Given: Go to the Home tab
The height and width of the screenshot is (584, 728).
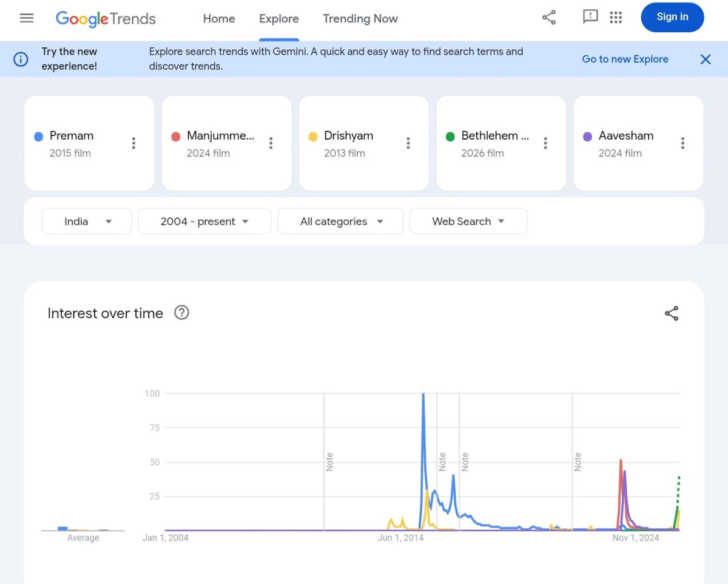Looking at the screenshot, I should [x=219, y=19].
